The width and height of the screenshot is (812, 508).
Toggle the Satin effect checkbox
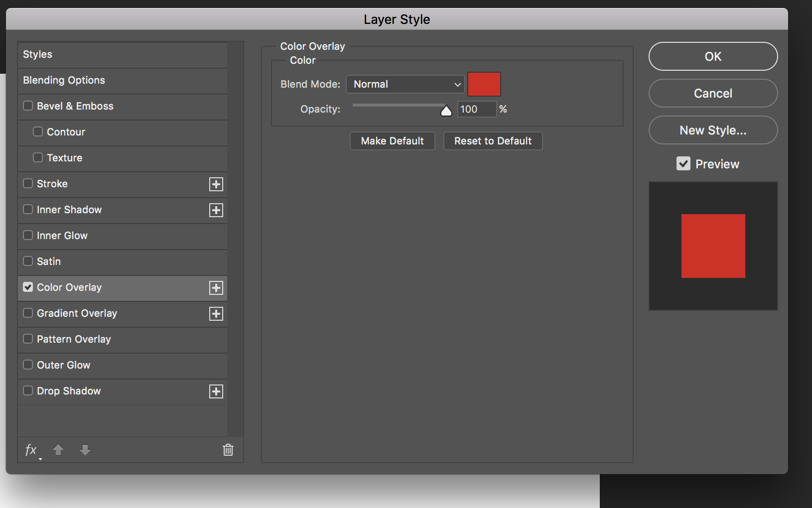point(28,261)
